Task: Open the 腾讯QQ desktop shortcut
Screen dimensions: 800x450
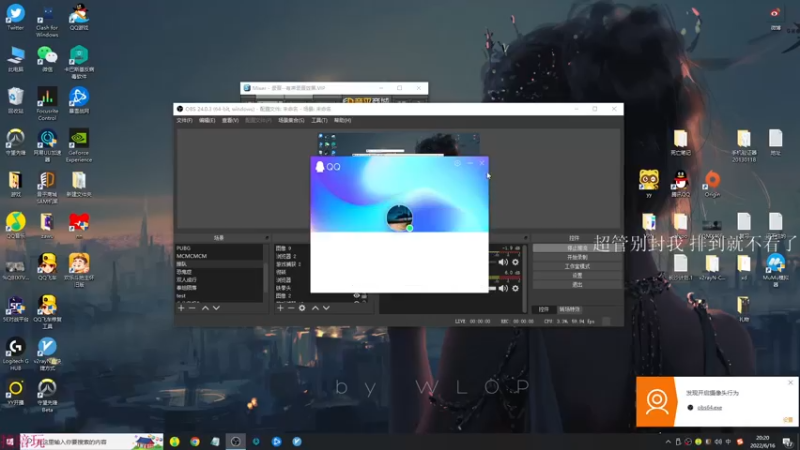Action: (x=681, y=184)
